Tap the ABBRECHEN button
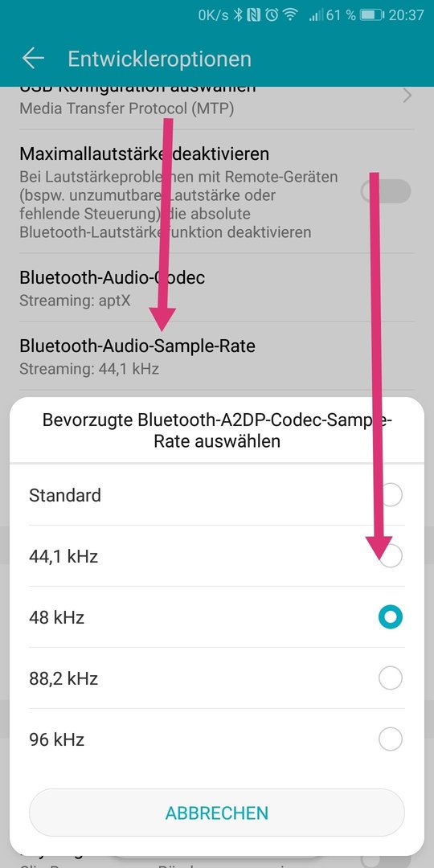 pyautogui.click(x=216, y=813)
